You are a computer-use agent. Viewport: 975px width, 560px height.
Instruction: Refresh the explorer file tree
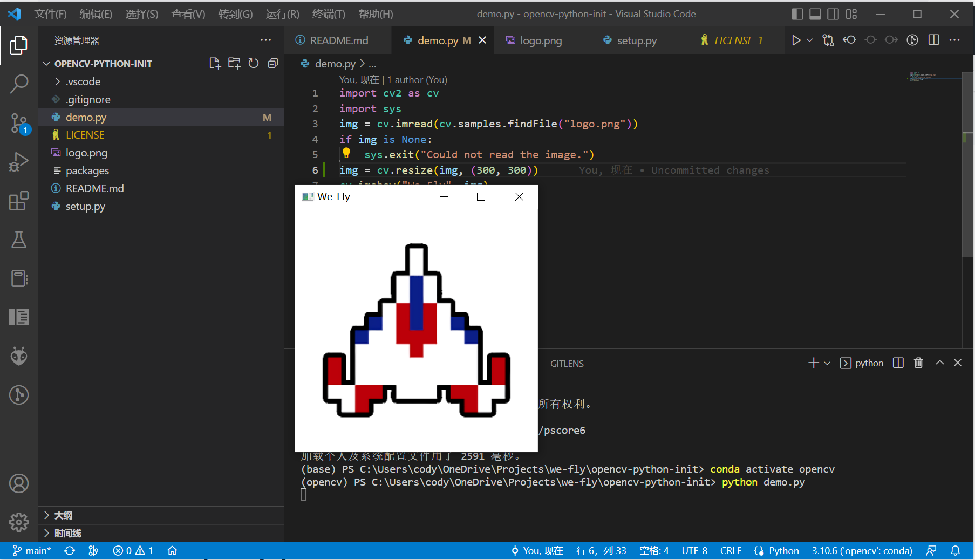[254, 64]
